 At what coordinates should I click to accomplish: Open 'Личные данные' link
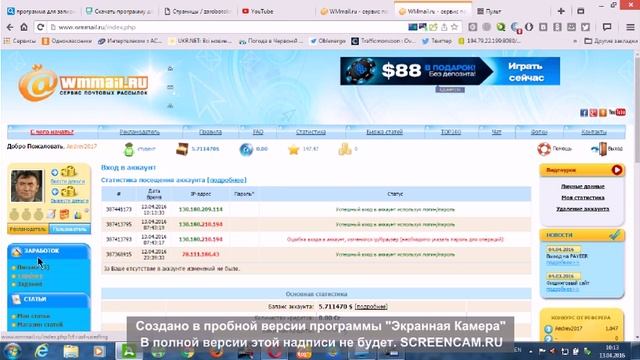pos(582,187)
